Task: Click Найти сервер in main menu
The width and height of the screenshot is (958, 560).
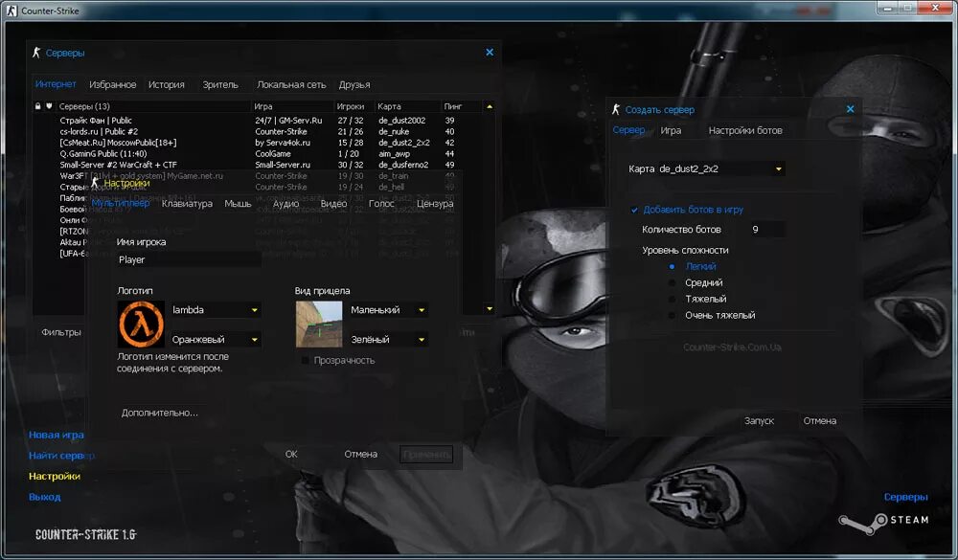Action: (61, 456)
